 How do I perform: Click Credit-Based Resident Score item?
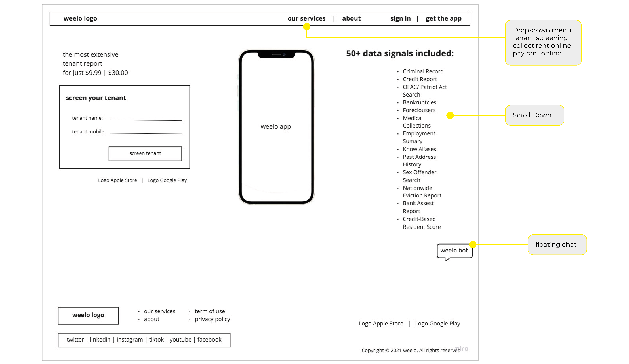point(422,223)
